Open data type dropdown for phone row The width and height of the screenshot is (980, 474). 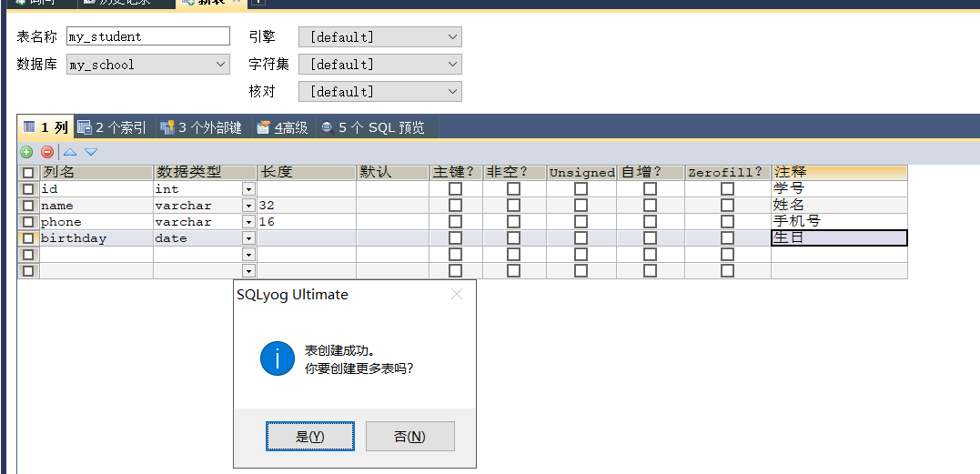click(x=248, y=222)
